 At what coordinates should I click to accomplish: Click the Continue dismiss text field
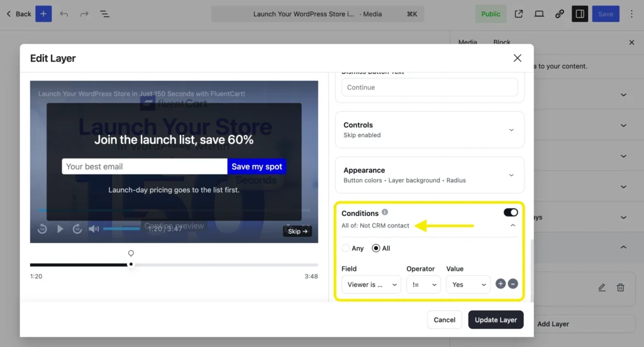pyautogui.click(x=430, y=87)
